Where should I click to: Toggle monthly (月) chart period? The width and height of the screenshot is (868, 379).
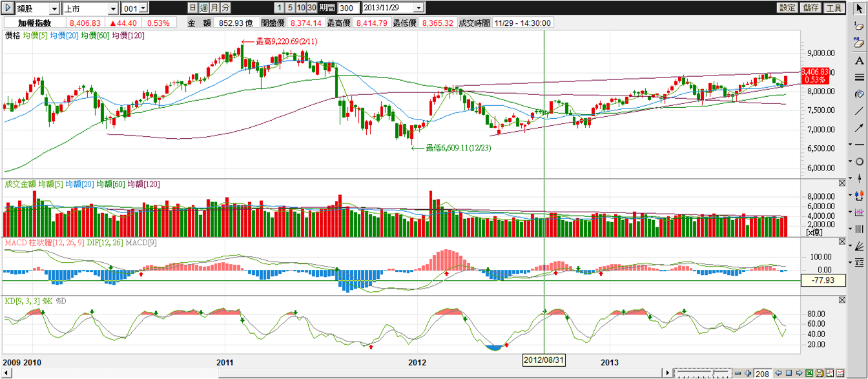pyautogui.click(x=214, y=8)
